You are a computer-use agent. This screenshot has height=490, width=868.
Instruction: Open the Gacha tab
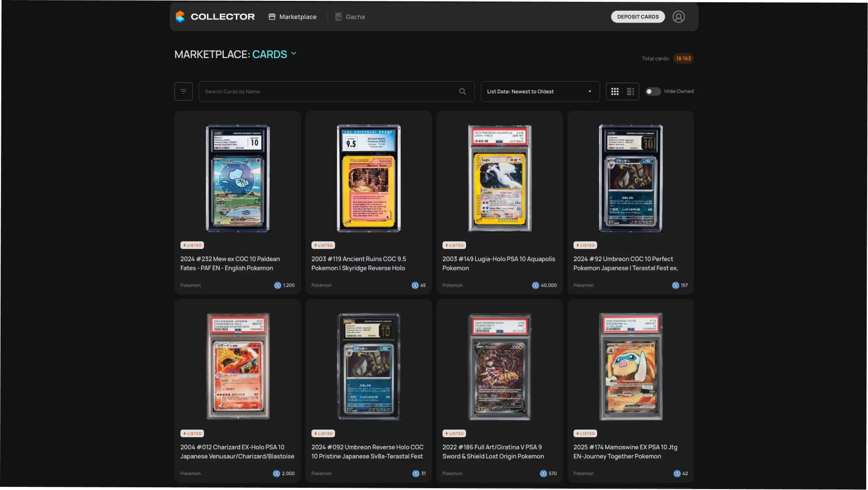(x=355, y=17)
